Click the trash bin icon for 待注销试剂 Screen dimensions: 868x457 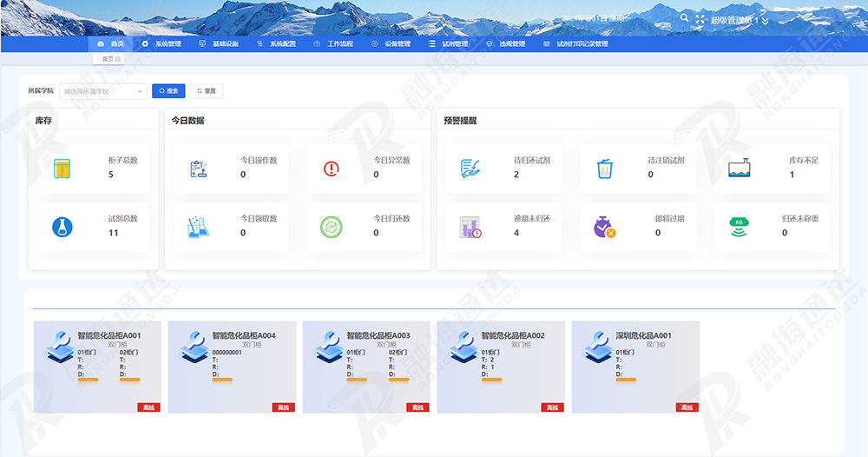[x=604, y=169]
